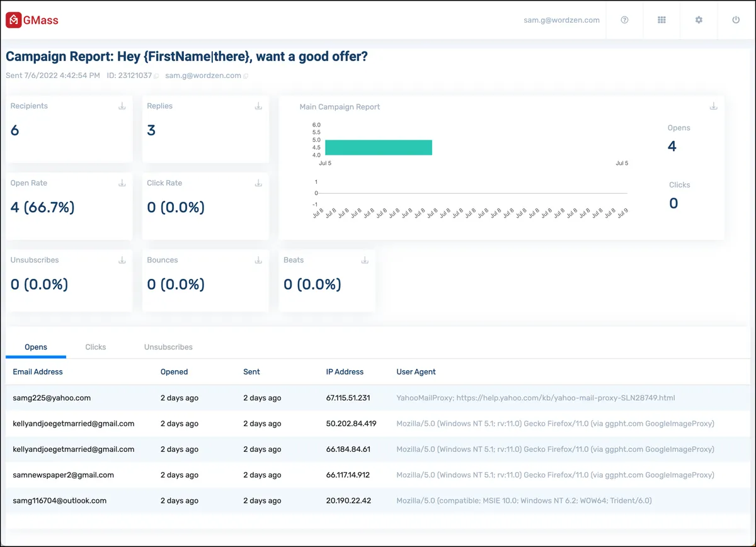Open the settings gear icon
The width and height of the screenshot is (756, 547).
pyautogui.click(x=699, y=20)
